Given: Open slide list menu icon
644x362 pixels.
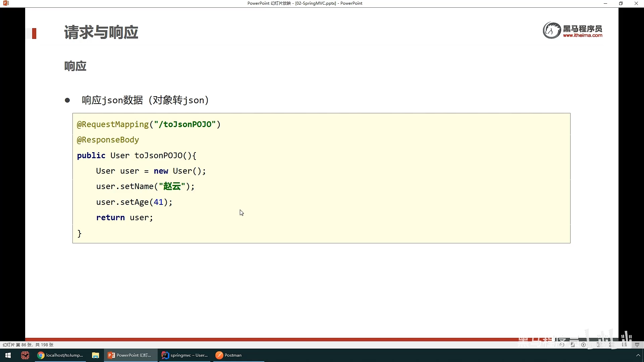Looking at the screenshot, I should click(573, 345).
